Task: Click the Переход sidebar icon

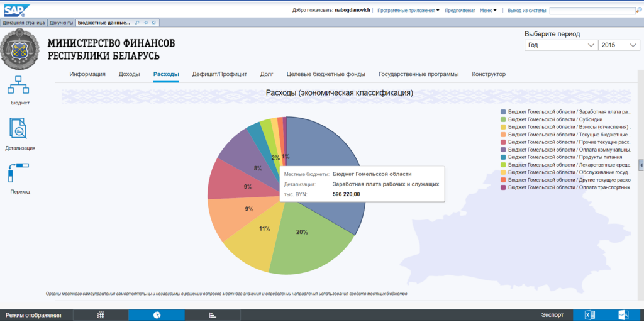Action: (20, 173)
